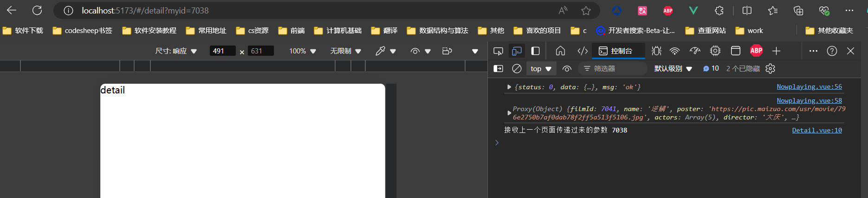Open the collections panel
868x198 pixels.
click(798, 10)
